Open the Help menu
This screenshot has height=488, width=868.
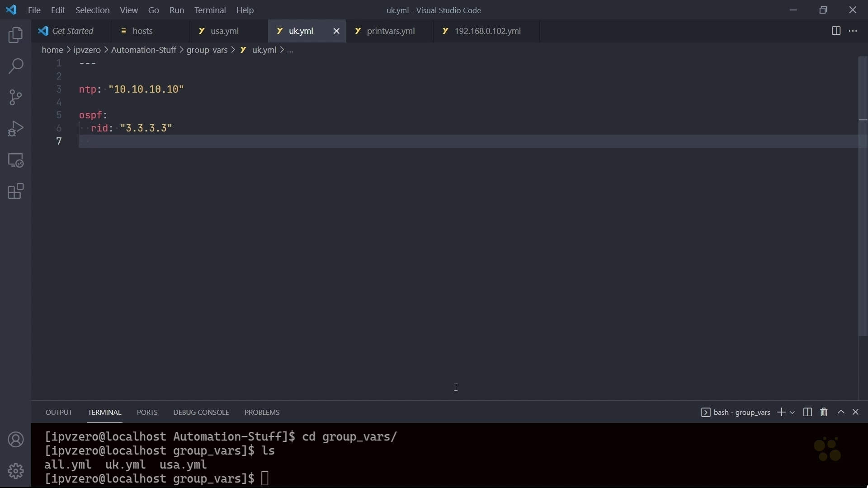tap(245, 10)
